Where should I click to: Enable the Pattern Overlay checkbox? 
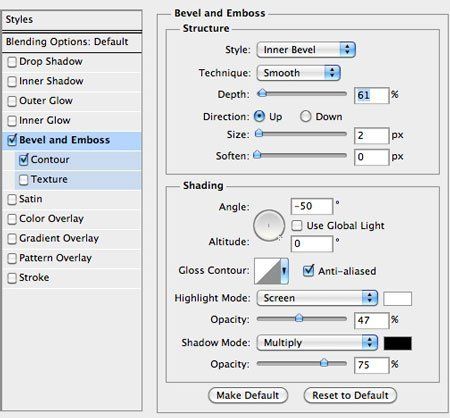point(12,259)
